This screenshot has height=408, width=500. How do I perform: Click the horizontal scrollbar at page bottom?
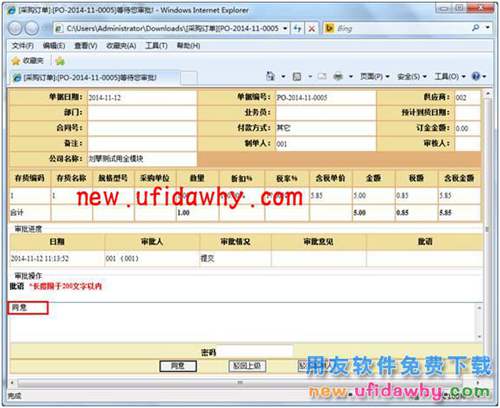click(240, 382)
